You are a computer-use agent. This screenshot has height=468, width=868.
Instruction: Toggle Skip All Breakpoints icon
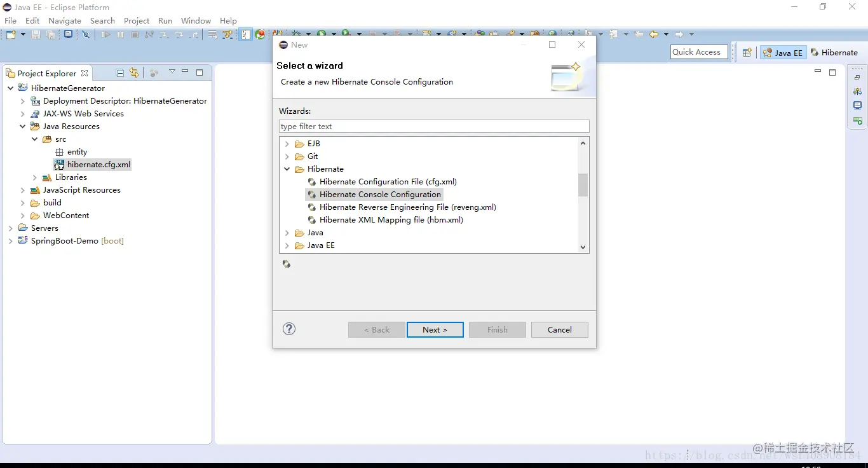86,34
